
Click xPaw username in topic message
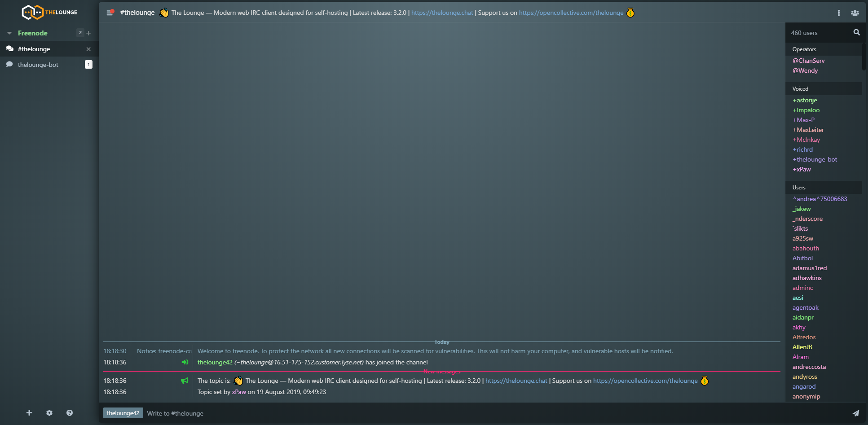tap(239, 392)
